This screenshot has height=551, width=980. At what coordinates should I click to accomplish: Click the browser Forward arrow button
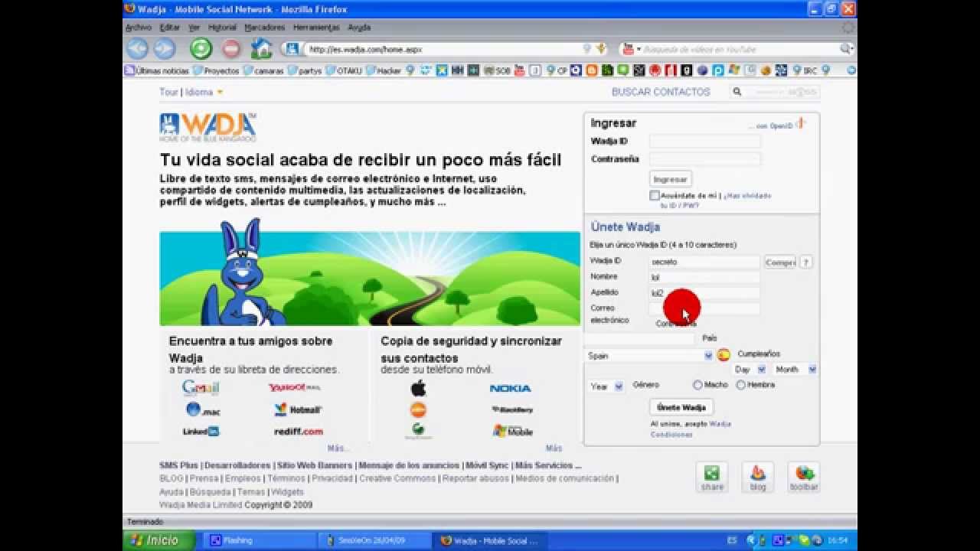pyautogui.click(x=164, y=49)
